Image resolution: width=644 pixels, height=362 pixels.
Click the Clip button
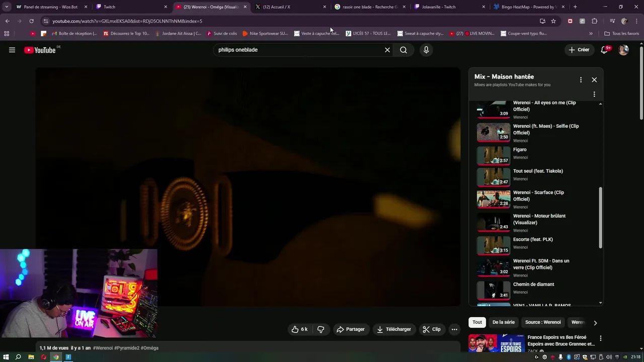[432, 329]
